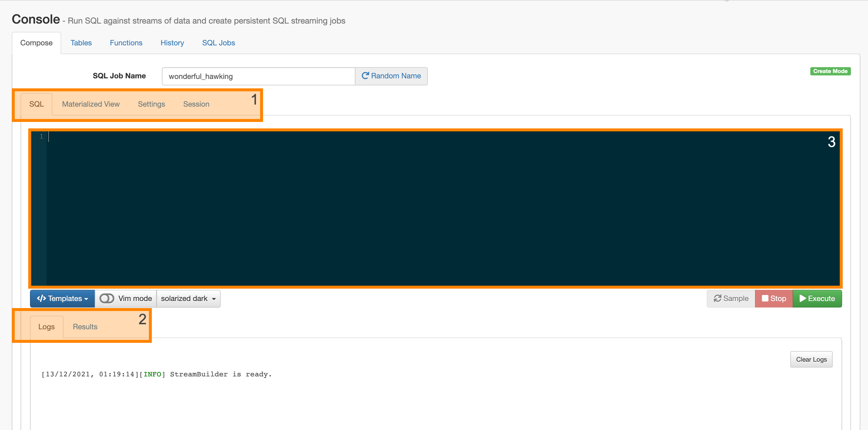Open the Templates dropdown button
Image resolution: width=868 pixels, height=430 pixels.
(62, 298)
